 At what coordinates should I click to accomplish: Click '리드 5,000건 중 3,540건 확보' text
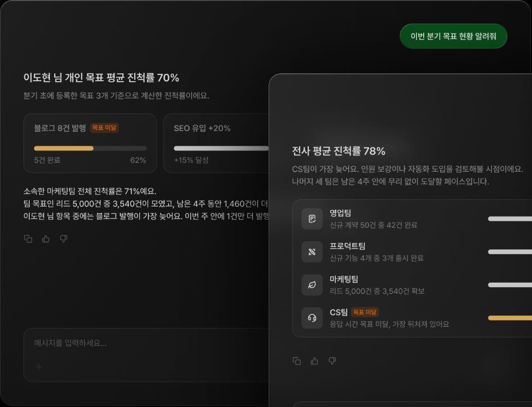click(x=377, y=291)
